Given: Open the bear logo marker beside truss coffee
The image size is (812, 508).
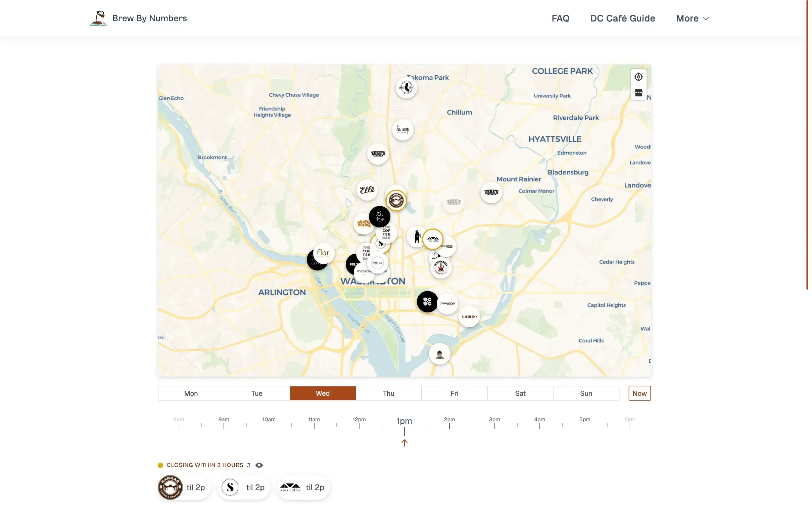Looking at the screenshot, I should click(x=416, y=237).
